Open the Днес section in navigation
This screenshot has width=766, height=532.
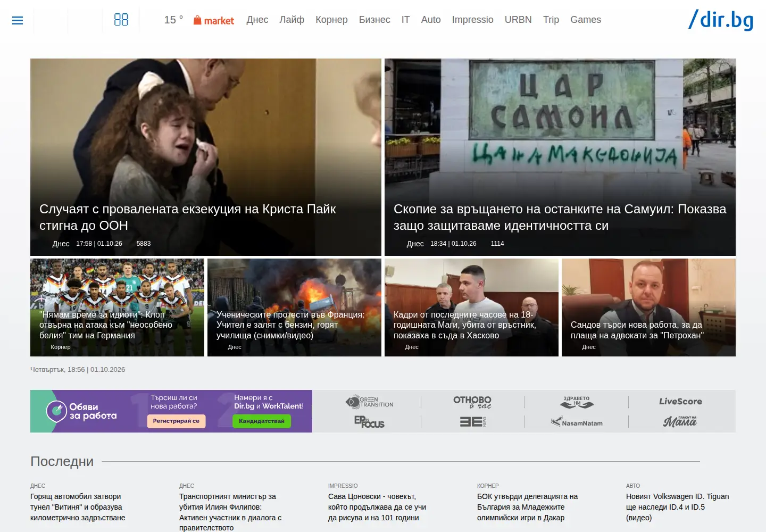[x=257, y=20]
